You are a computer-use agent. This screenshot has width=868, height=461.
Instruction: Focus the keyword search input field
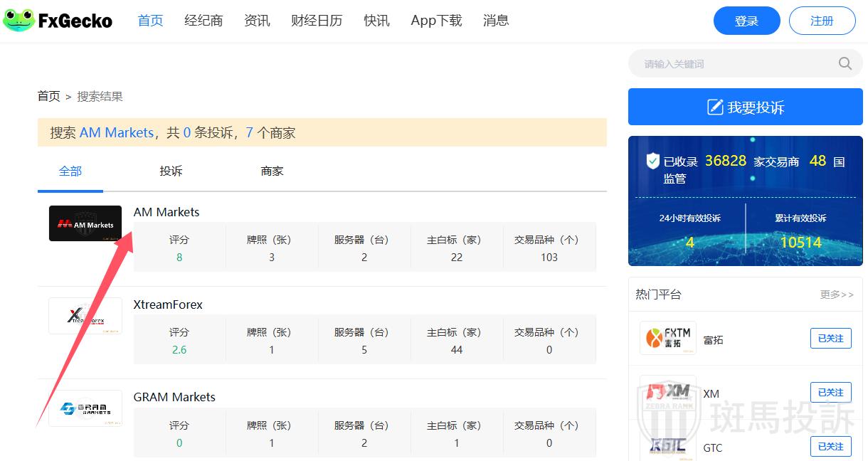[x=733, y=64]
